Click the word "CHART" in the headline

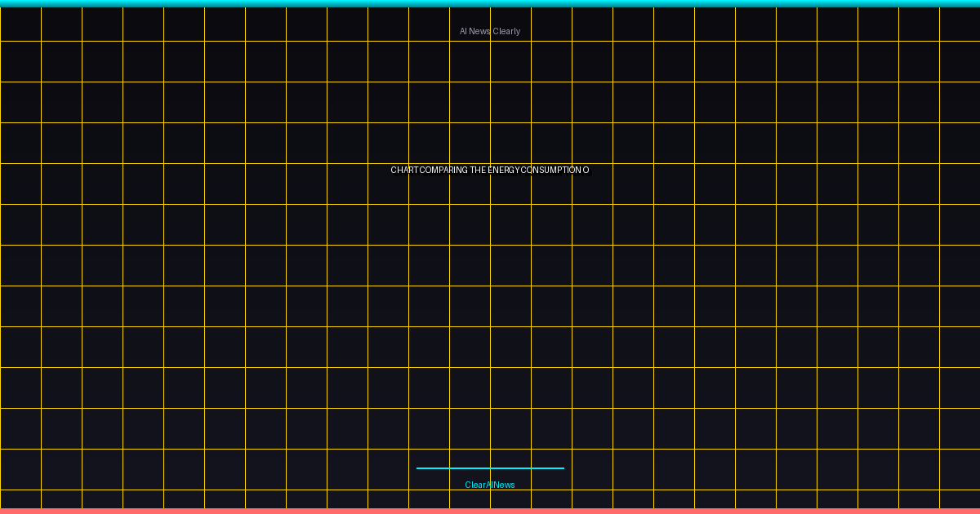click(404, 170)
